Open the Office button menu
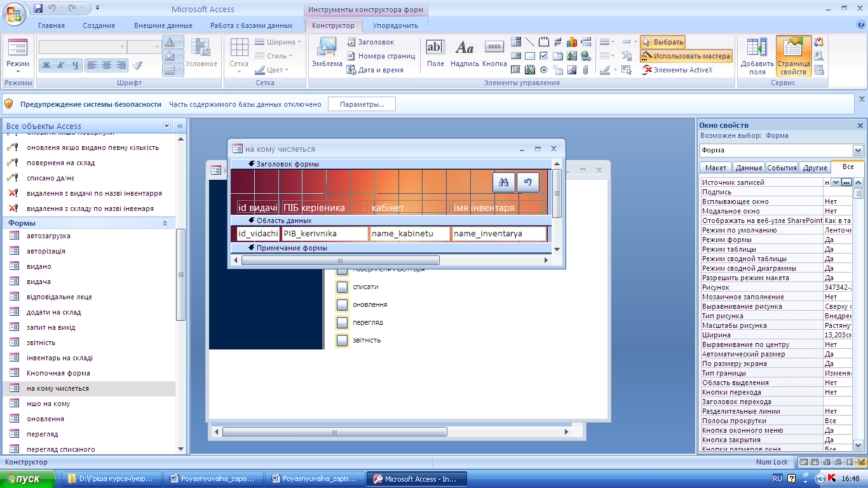The width and height of the screenshot is (868, 488). [14, 13]
